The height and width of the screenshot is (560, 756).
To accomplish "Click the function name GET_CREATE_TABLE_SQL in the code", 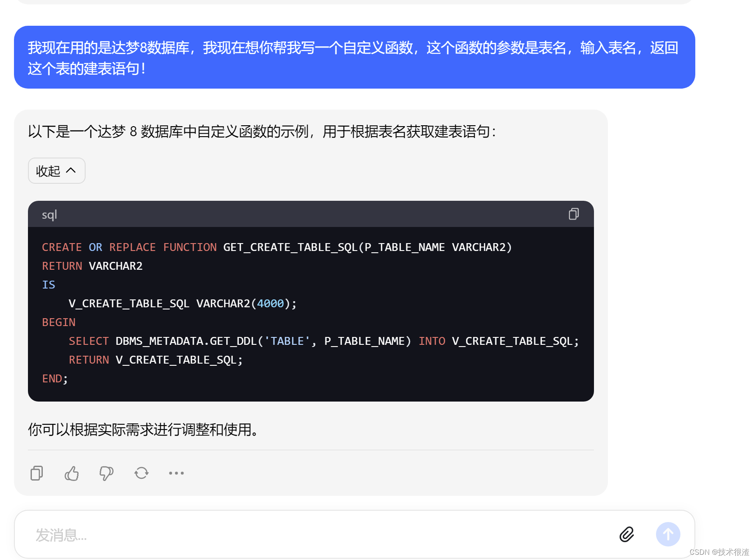I will (x=290, y=247).
